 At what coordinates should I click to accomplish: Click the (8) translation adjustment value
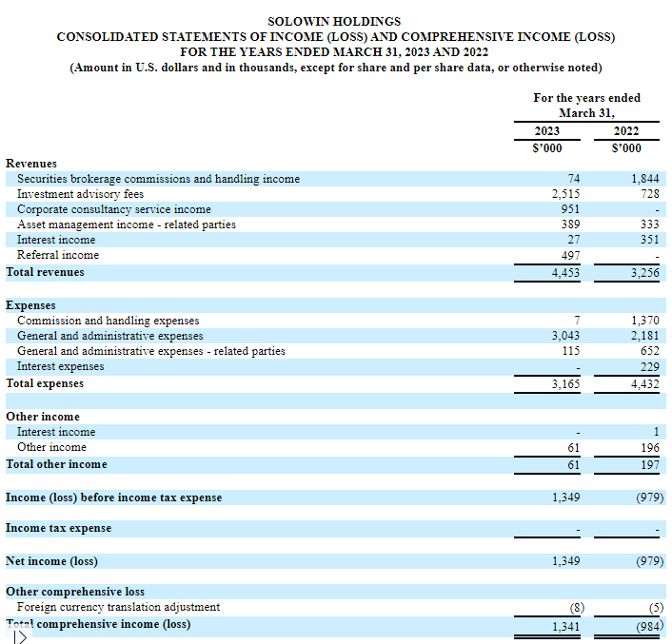point(577,608)
